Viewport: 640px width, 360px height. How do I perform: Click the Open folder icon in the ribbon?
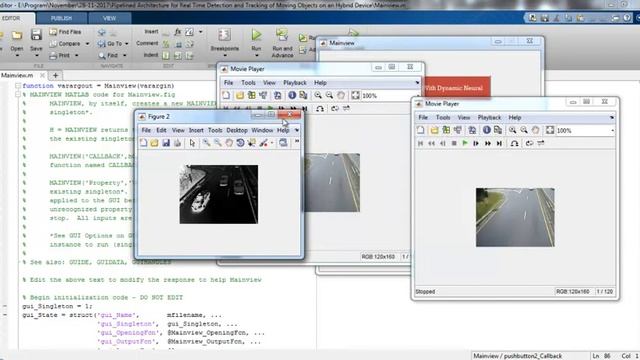pyautogui.click(x=17, y=36)
